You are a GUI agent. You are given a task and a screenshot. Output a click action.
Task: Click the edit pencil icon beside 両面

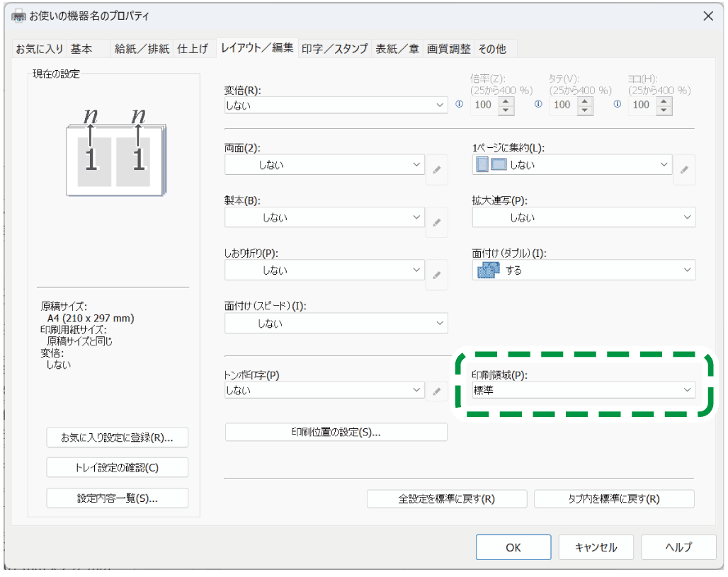tap(437, 169)
